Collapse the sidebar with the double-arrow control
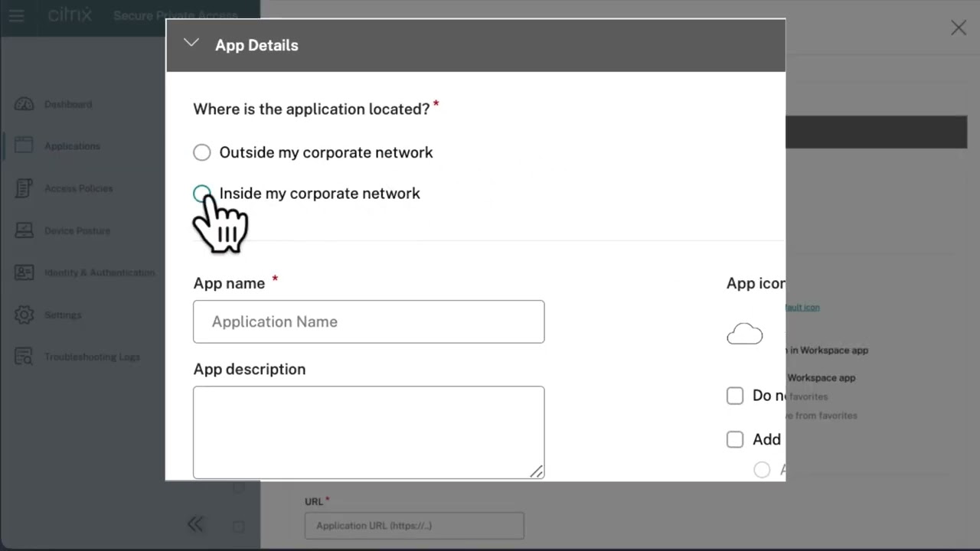This screenshot has height=551, width=980. pos(195,523)
